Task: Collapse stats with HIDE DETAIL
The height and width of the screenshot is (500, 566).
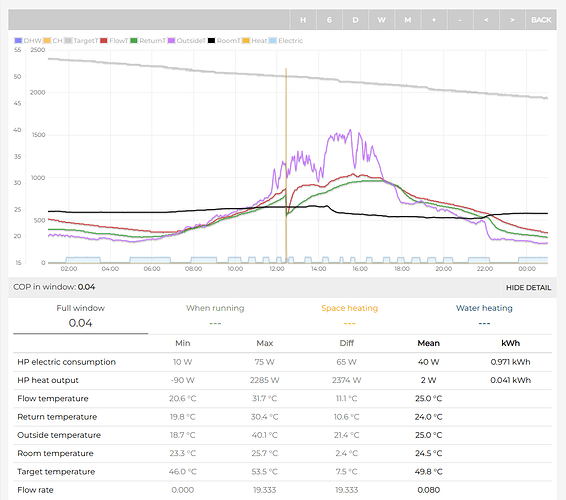Action: point(528,288)
